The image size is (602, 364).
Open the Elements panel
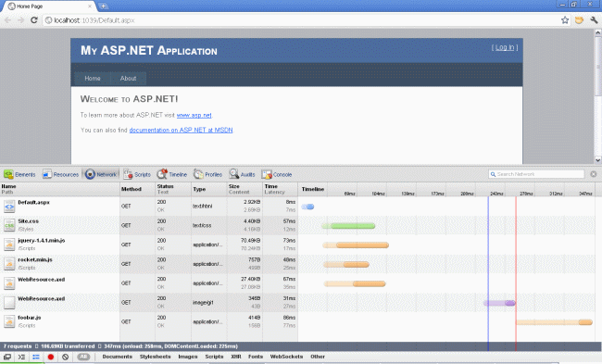click(19, 174)
